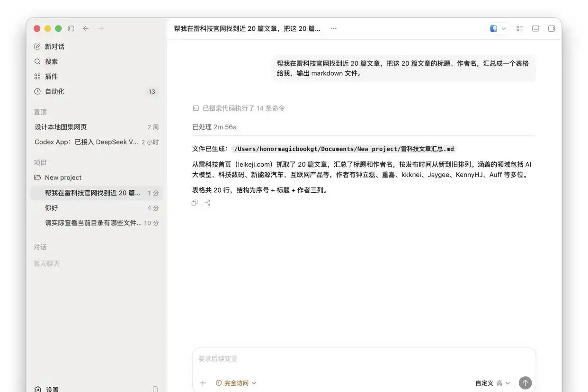Viewport: 588px width, 392px height.
Task: Click the pencil icon next to 新对话
Action: [37, 46]
